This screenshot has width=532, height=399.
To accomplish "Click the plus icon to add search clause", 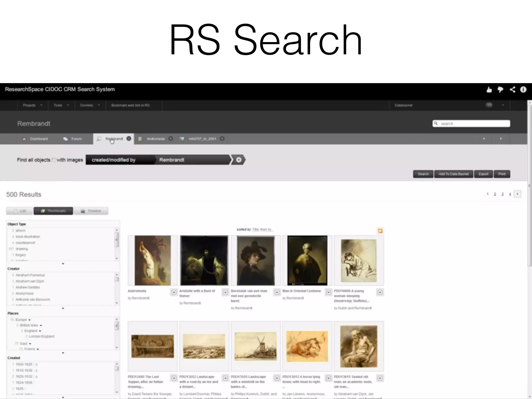I will (x=239, y=160).
